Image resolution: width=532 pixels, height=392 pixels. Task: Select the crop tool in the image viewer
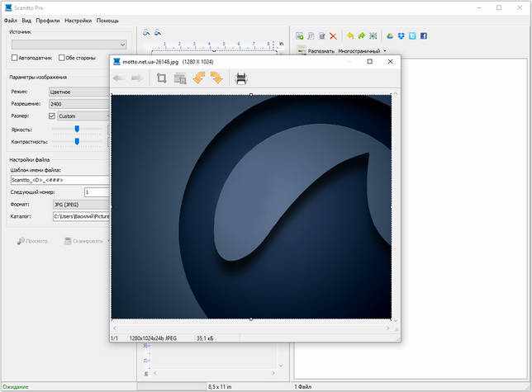coord(162,78)
